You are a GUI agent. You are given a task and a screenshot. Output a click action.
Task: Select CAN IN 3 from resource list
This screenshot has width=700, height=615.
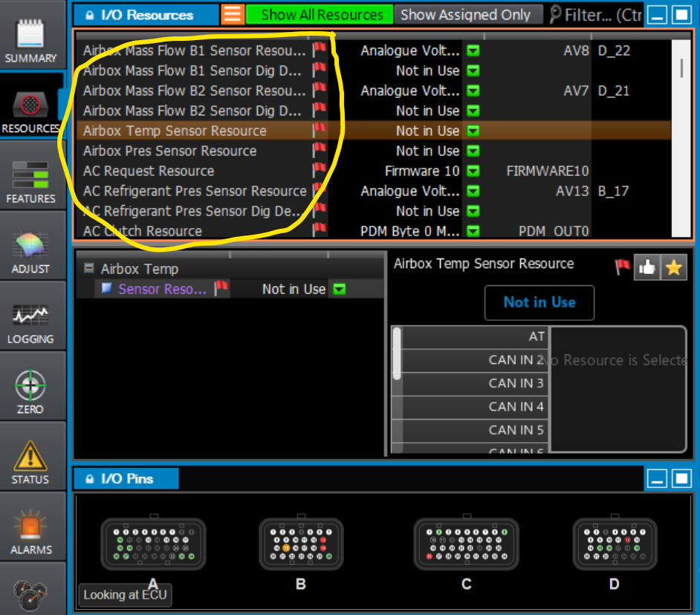pyautogui.click(x=515, y=383)
